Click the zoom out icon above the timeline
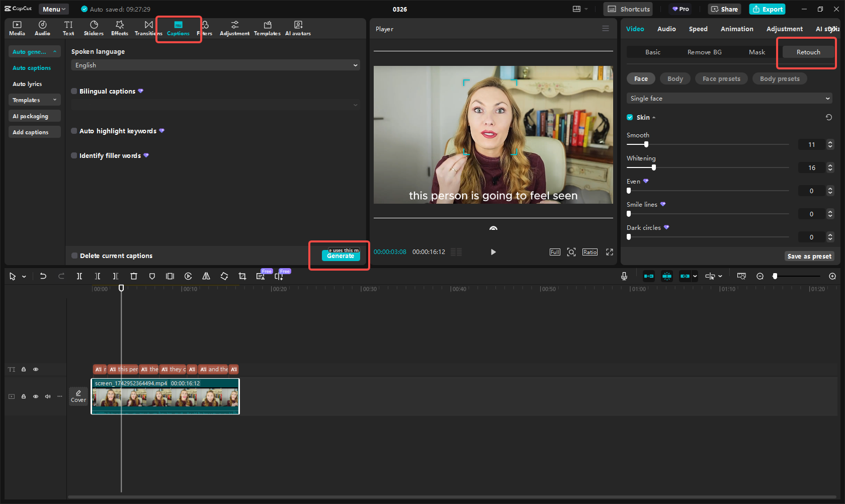The height and width of the screenshot is (504, 845). [759, 276]
